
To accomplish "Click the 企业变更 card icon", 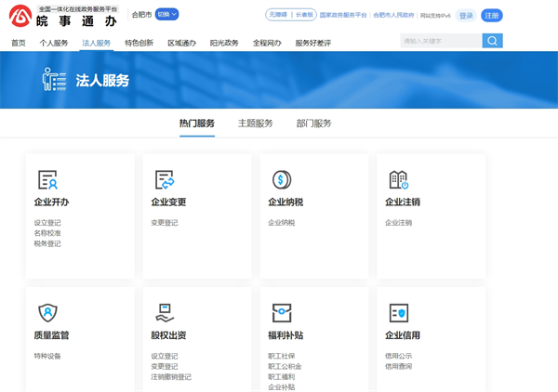I will pos(165,180).
